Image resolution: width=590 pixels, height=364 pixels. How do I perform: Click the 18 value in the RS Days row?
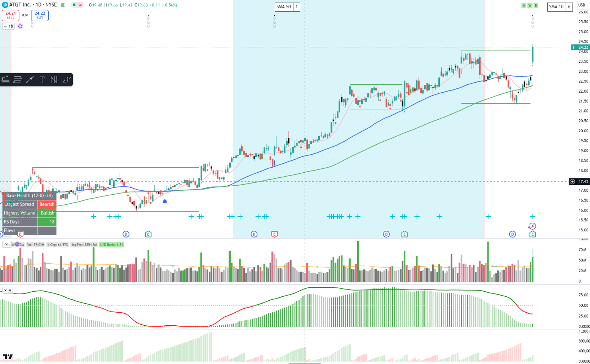(47, 222)
